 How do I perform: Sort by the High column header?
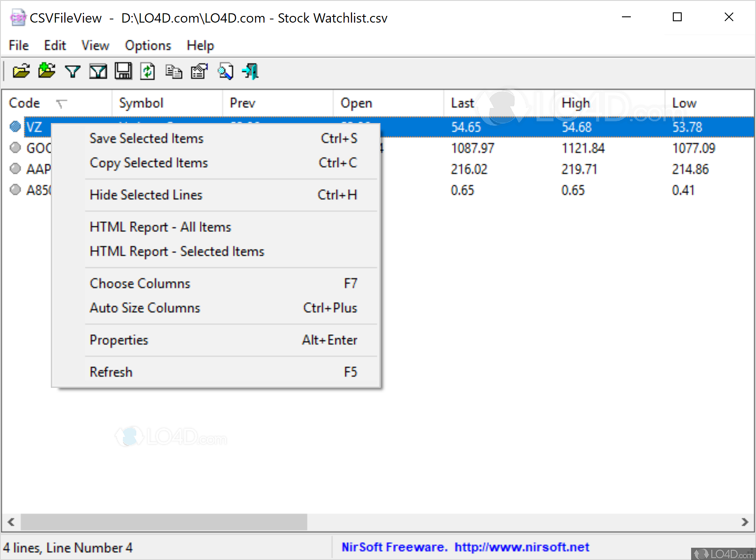pyautogui.click(x=610, y=103)
